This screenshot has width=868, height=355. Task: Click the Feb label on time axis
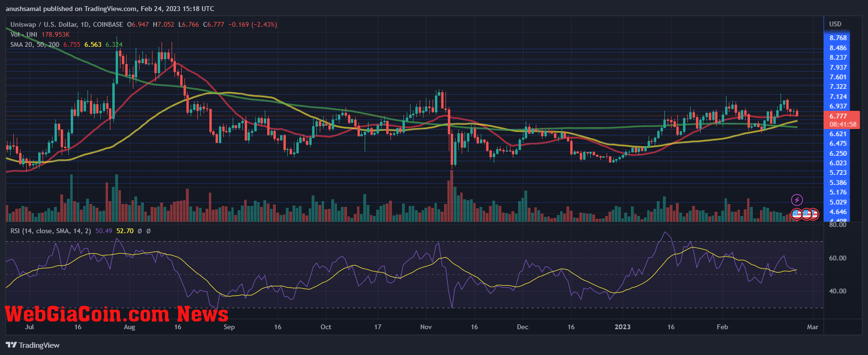[722, 327]
